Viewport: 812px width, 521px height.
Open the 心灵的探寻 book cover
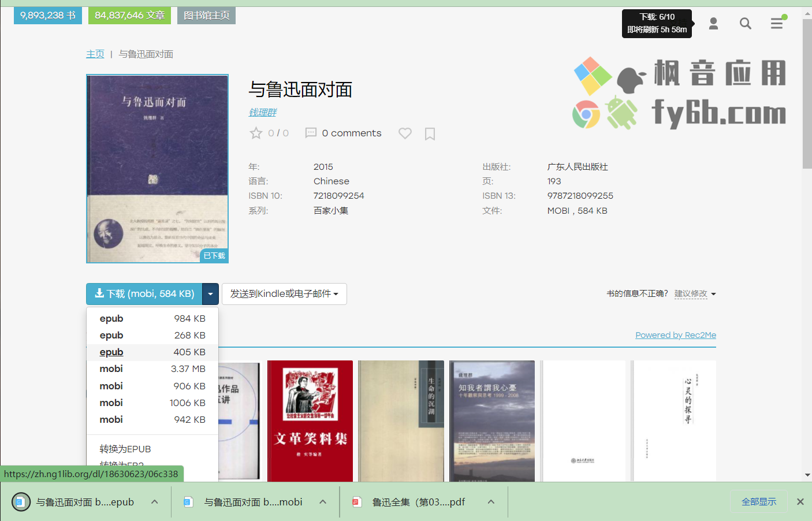click(x=673, y=420)
